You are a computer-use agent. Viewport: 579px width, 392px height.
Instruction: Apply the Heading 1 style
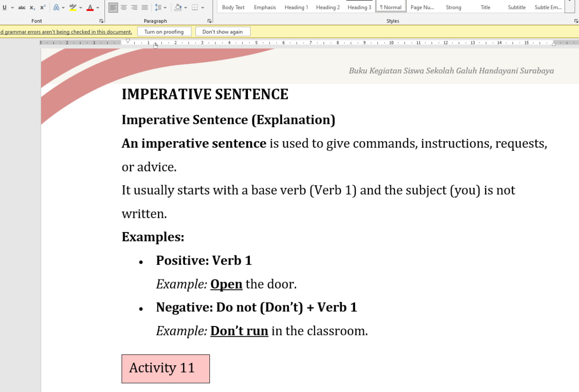point(296,7)
